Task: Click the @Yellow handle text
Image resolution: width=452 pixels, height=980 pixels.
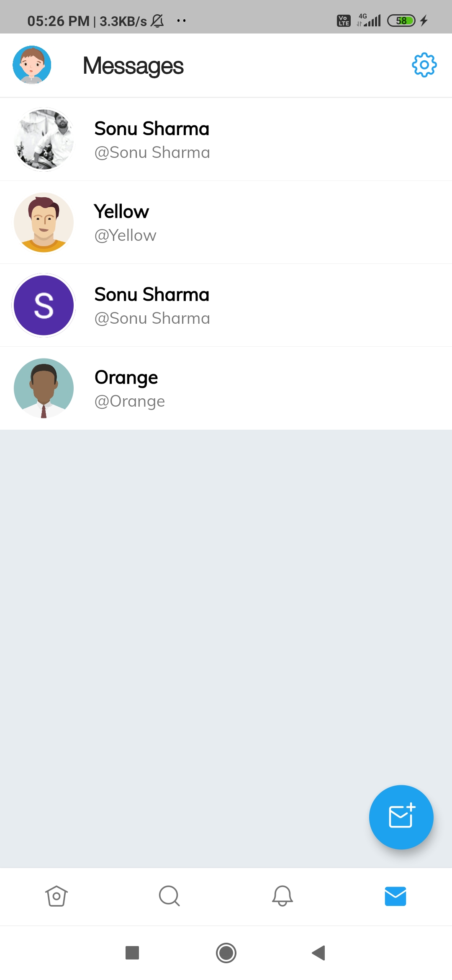Action: (x=125, y=235)
